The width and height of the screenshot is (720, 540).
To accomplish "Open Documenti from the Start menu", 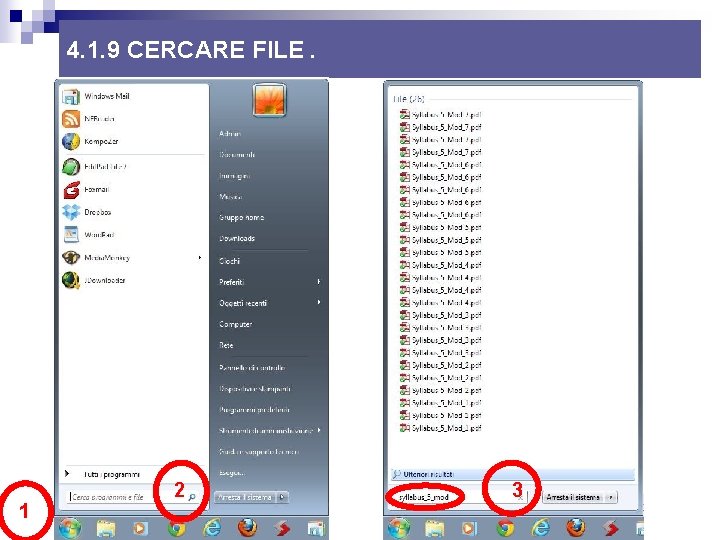I will click(x=237, y=155).
